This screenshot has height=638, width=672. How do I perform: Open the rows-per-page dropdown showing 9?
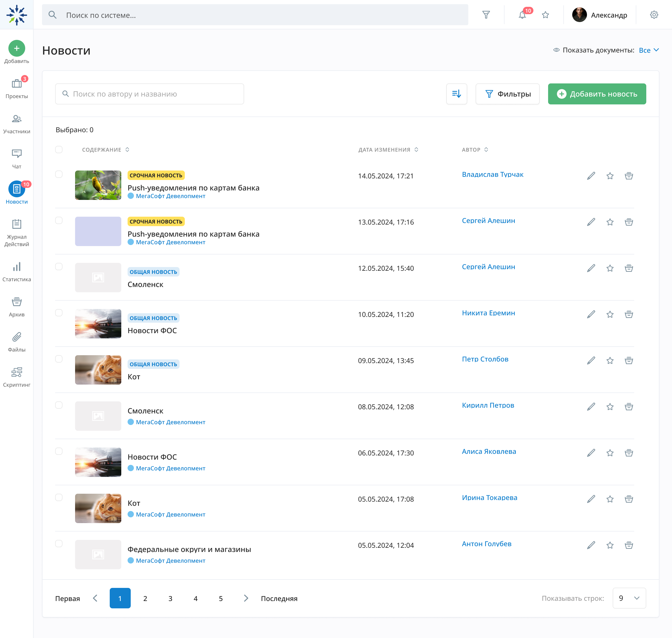pos(629,598)
